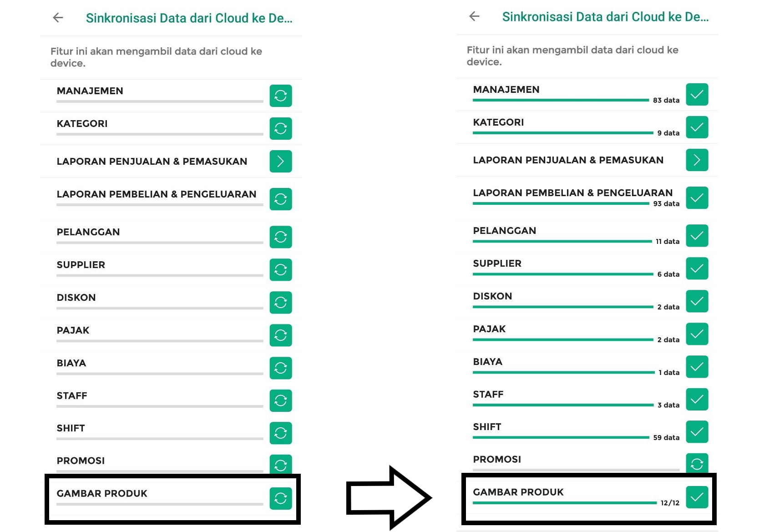Start DISKON sync on the left screen

point(280,303)
